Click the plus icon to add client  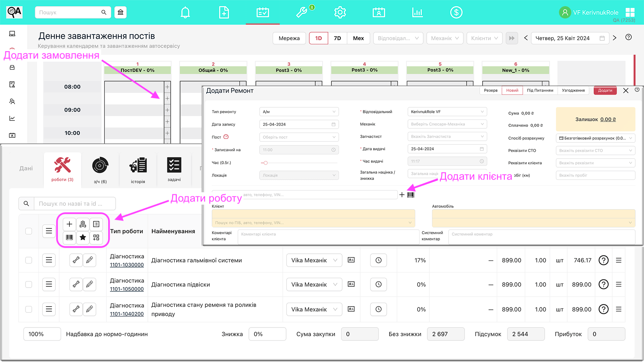(x=402, y=195)
